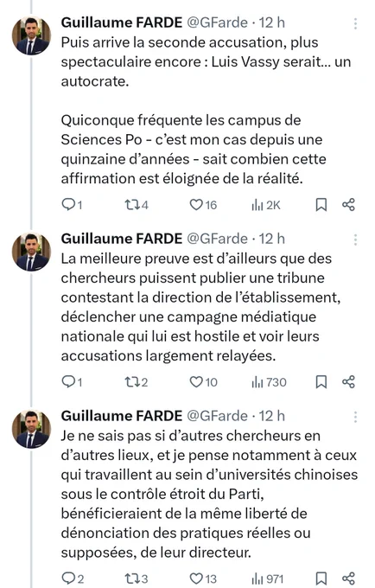Image resolution: width=375 pixels, height=588 pixels.
Task: Open more options menu on first tweet
Action: point(355,23)
